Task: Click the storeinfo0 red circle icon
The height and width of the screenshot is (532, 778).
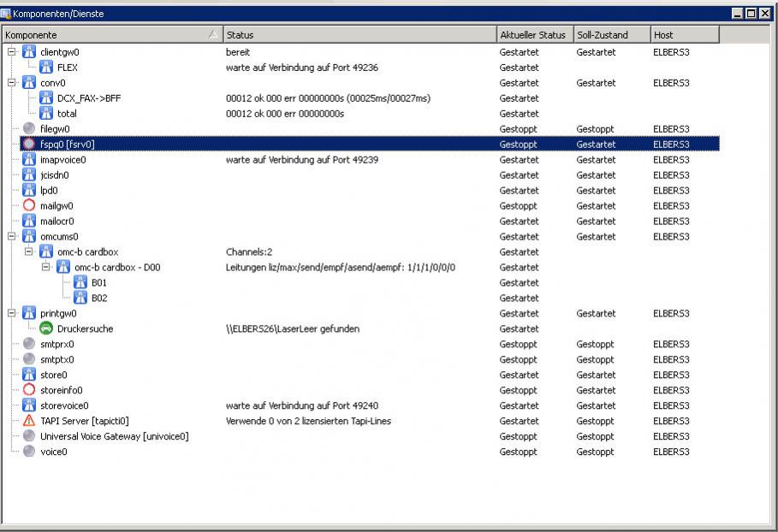Action: [x=29, y=390]
